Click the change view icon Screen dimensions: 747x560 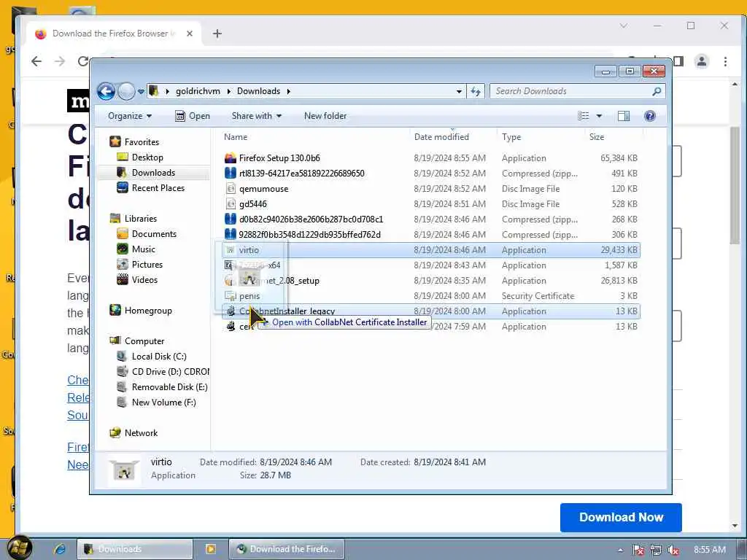583,116
